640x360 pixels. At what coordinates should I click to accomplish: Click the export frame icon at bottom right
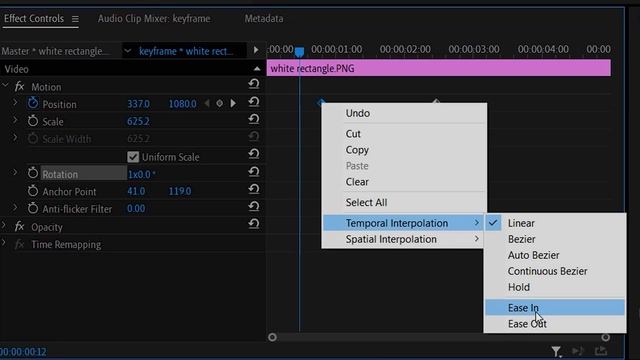click(601, 351)
